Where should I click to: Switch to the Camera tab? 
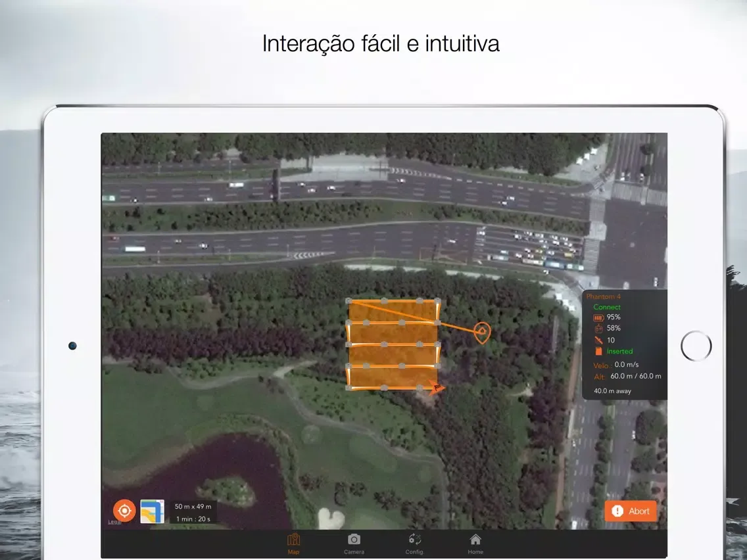[354, 543]
